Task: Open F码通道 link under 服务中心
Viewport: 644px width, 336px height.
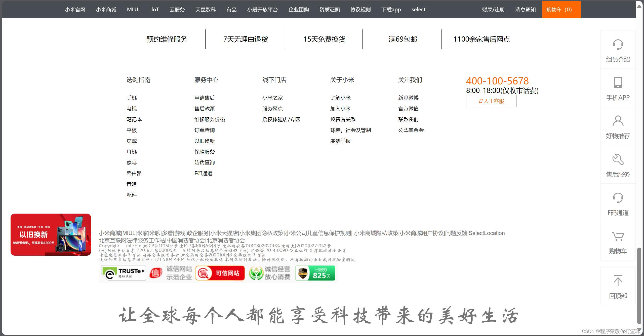Action: 203,173
